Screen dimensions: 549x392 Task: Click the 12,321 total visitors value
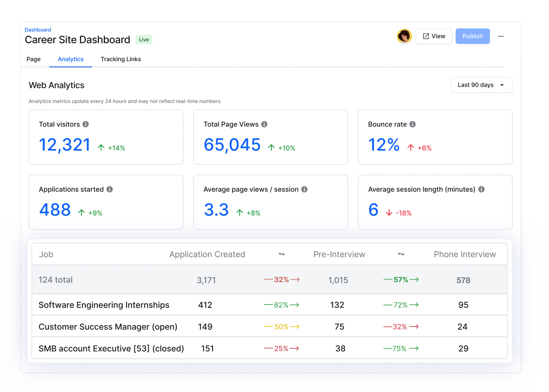point(65,145)
